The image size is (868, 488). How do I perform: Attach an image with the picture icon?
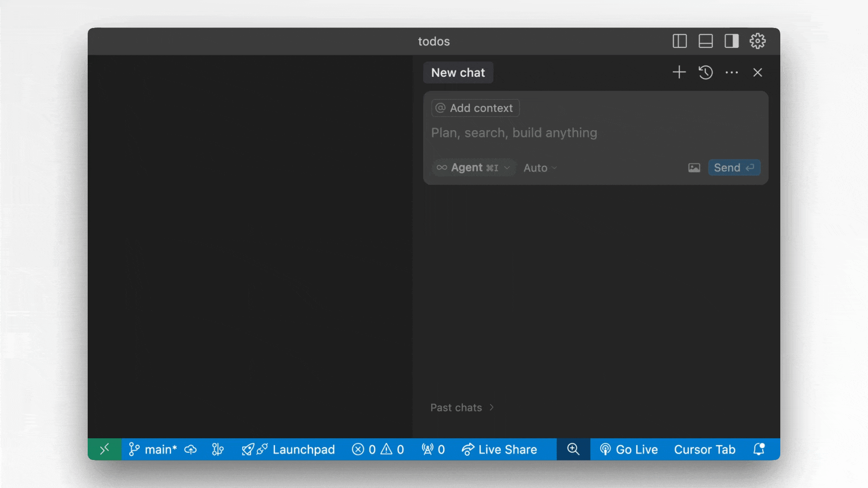tap(694, 168)
